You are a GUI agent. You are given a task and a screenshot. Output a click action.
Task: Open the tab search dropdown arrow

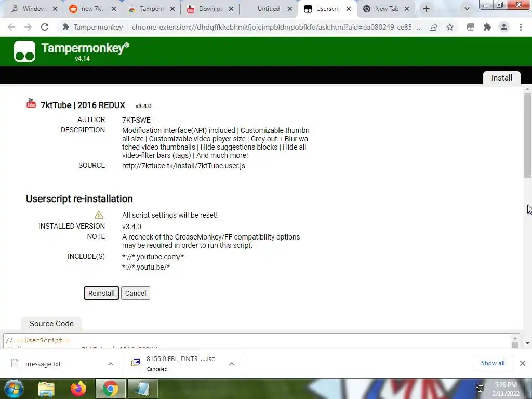(x=467, y=9)
